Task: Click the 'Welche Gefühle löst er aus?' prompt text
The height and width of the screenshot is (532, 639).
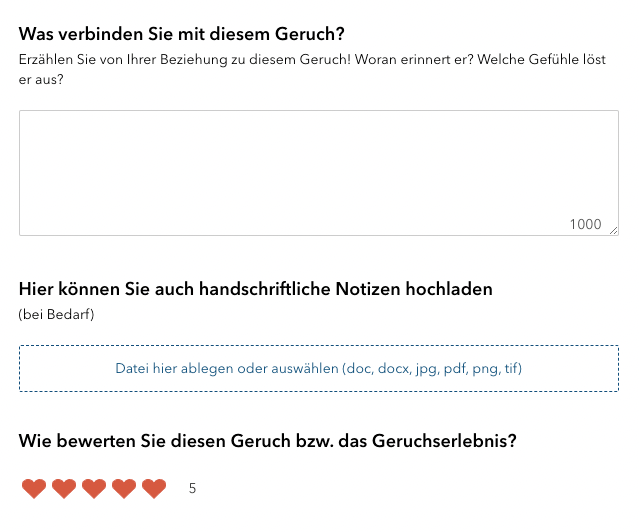Action: tap(560, 60)
